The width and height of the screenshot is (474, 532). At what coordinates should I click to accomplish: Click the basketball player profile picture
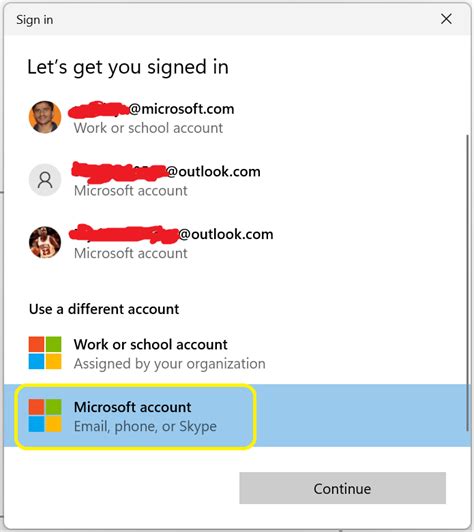(45, 242)
